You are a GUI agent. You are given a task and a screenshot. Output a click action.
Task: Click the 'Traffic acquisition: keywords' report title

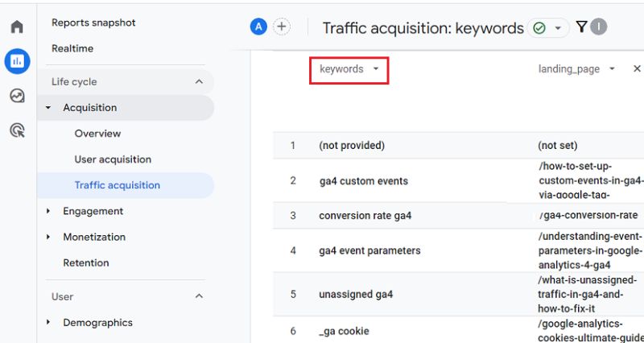click(x=423, y=28)
